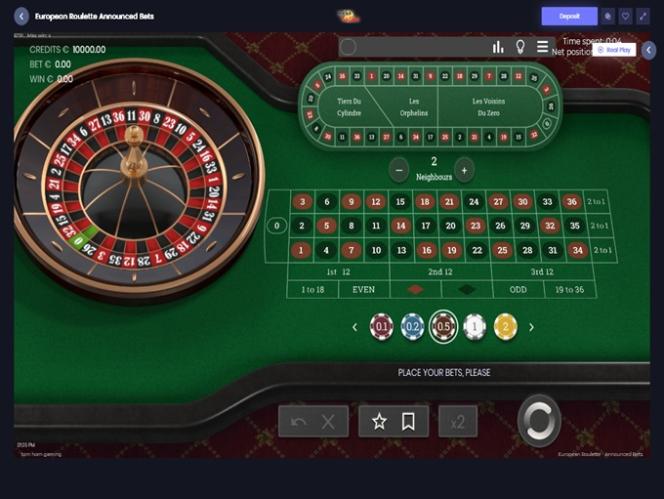
Task: Select Tiers Du Cylindre section
Action: pyautogui.click(x=349, y=107)
